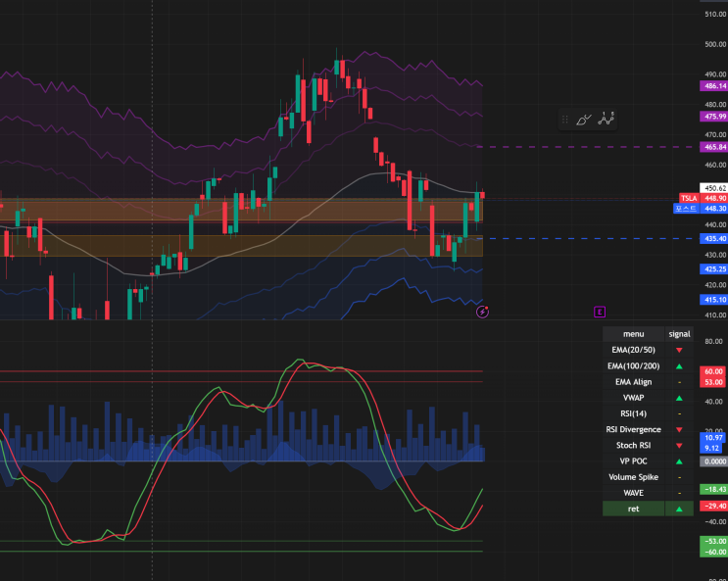Viewport: 728px width, 581px height.
Task: Click the VP POC row label
Action: coord(633,460)
